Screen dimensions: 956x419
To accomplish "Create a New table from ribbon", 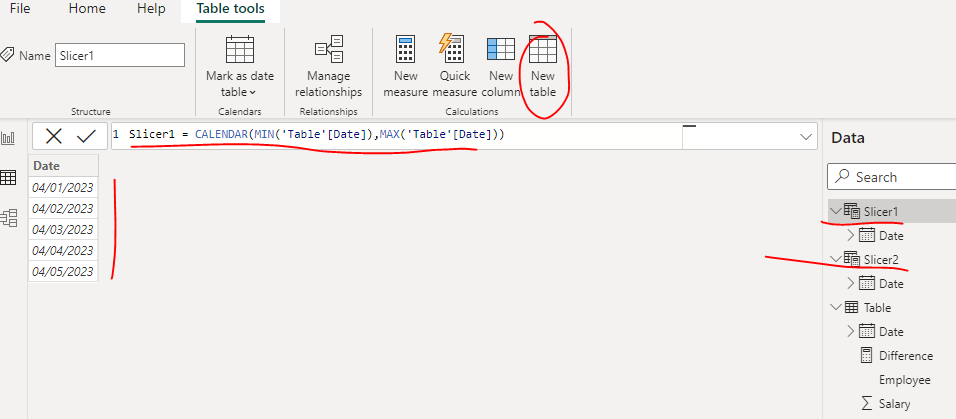I will (543, 66).
